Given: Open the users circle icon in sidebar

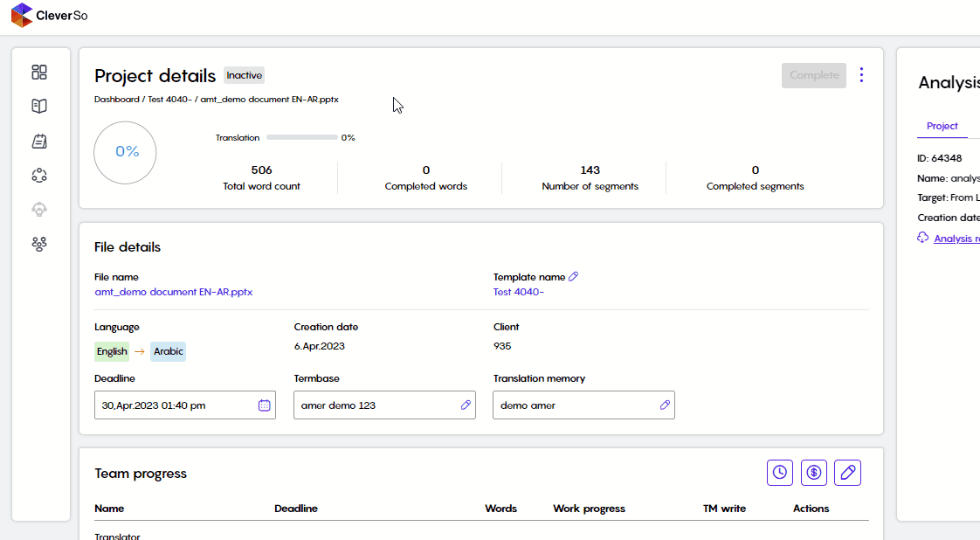Looking at the screenshot, I should pos(39,176).
